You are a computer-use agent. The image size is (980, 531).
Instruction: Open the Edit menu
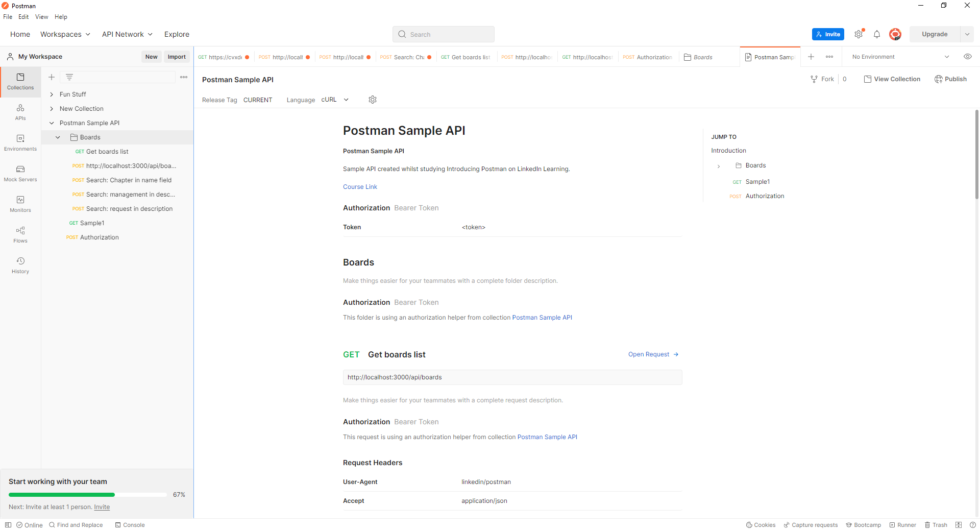coord(23,17)
